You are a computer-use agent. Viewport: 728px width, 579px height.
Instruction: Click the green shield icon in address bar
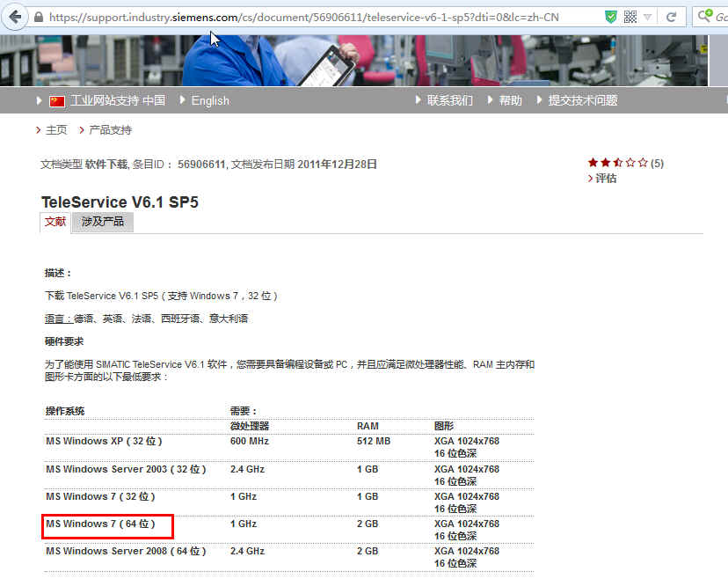[x=611, y=17]
